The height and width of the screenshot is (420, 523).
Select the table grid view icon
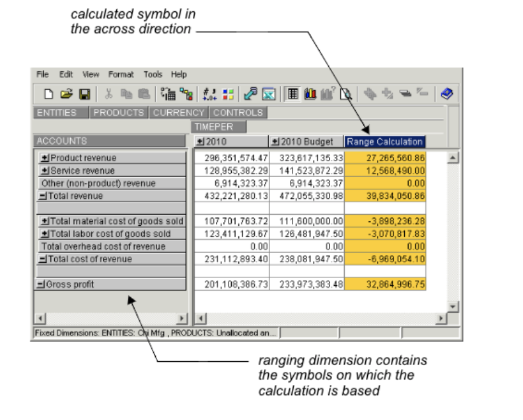pyautogui.click(x=291, y=94)
